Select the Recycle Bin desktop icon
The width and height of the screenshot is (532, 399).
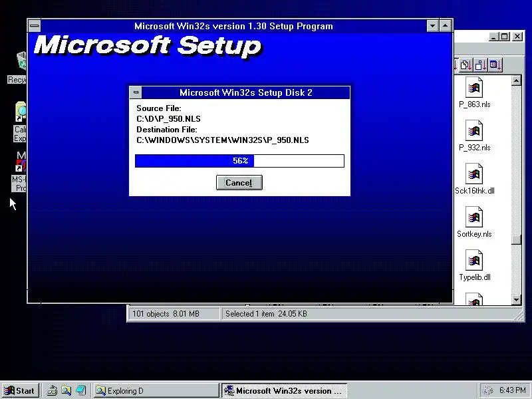(17, 68)
